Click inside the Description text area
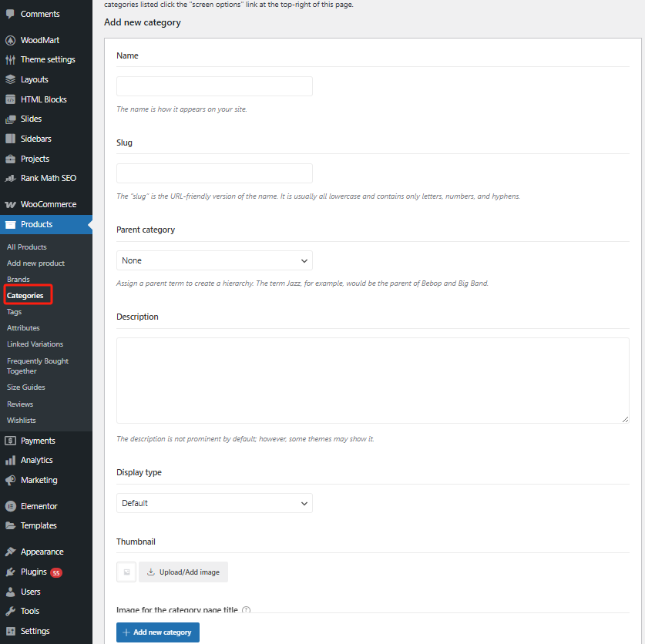The image size is (645, 644). (x=373, y=381)
